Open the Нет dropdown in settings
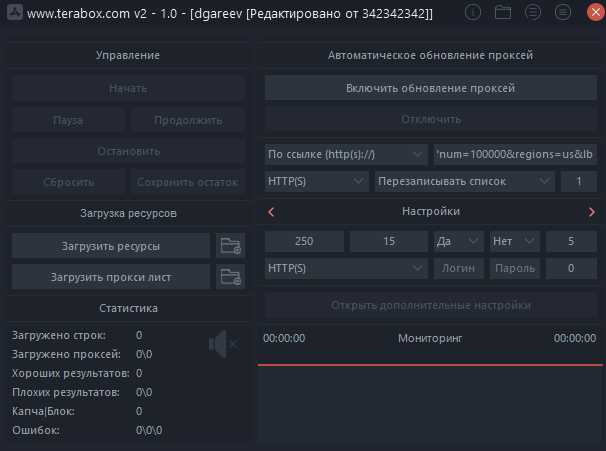Viewport: 606px width, 451px height. pyautogui.click(x=515, y=241)
